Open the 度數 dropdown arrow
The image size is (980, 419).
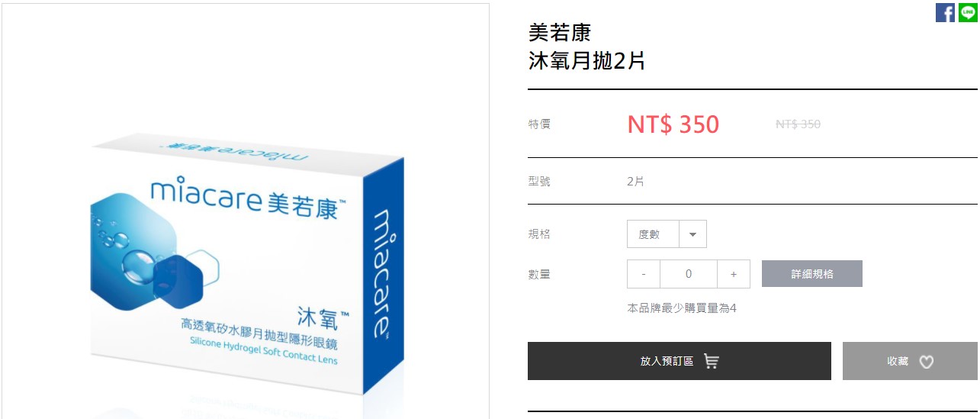[692, 234]
